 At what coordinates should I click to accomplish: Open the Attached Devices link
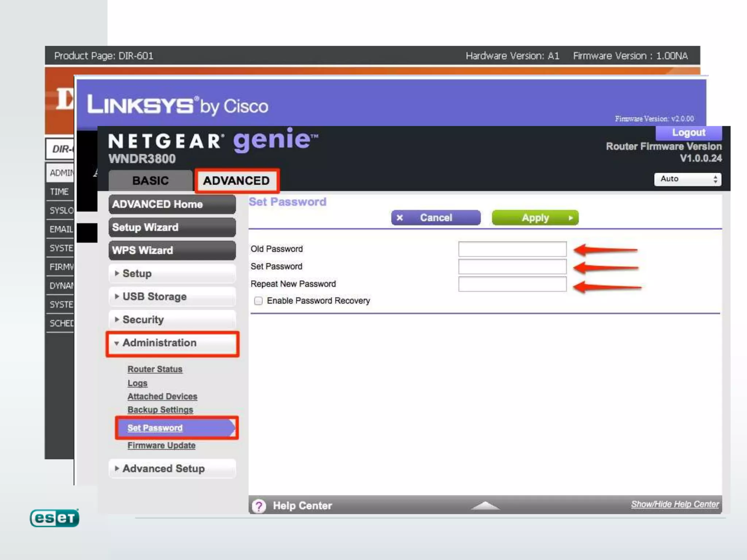pos(162,396)
